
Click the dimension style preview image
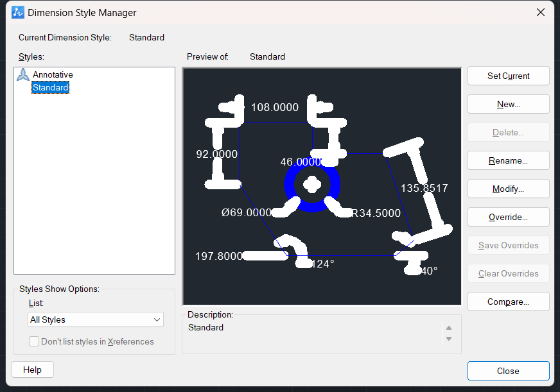click(322, 186)
